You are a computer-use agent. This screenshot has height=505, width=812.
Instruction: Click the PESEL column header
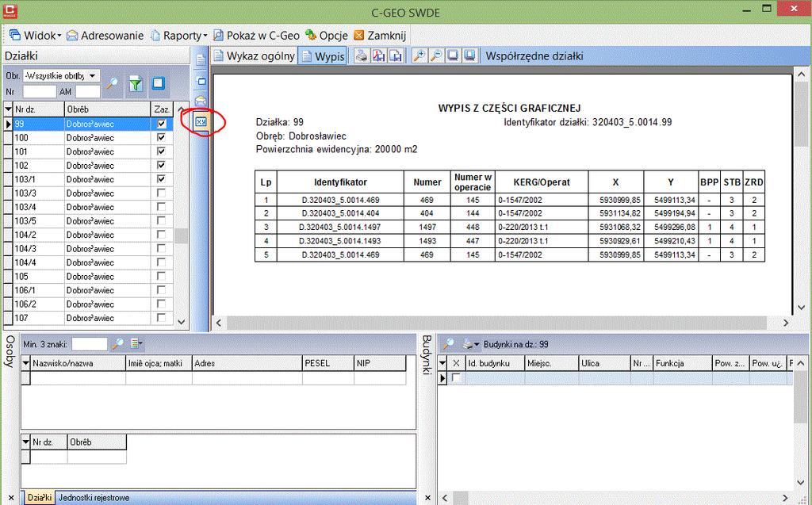pos(328,363)
